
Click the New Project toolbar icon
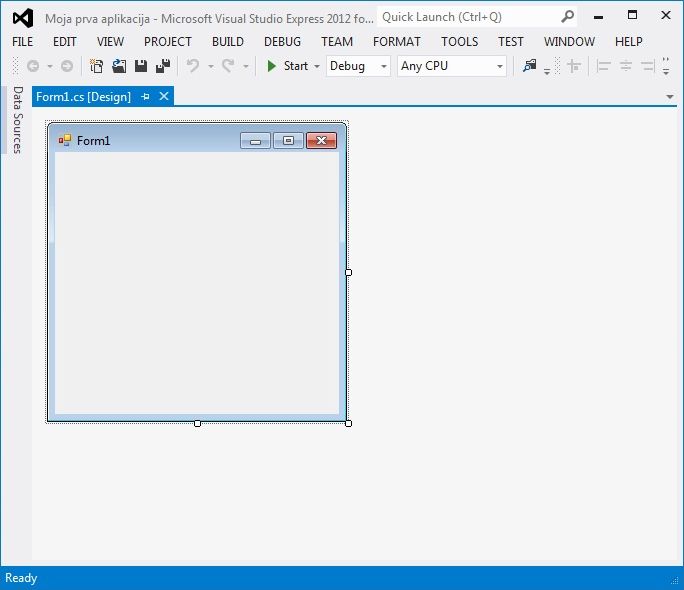[x=97, y=66]
